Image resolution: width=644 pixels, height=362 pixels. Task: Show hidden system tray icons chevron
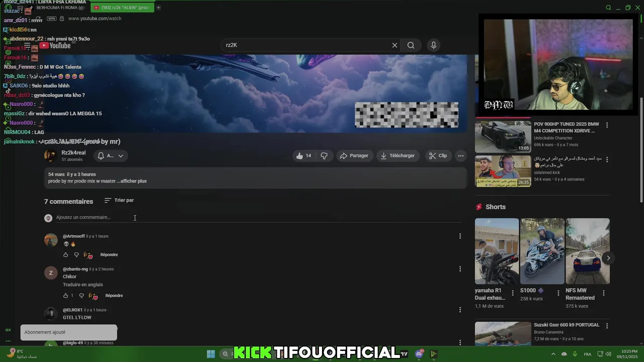pyautogui.click(x=553, y=354)
